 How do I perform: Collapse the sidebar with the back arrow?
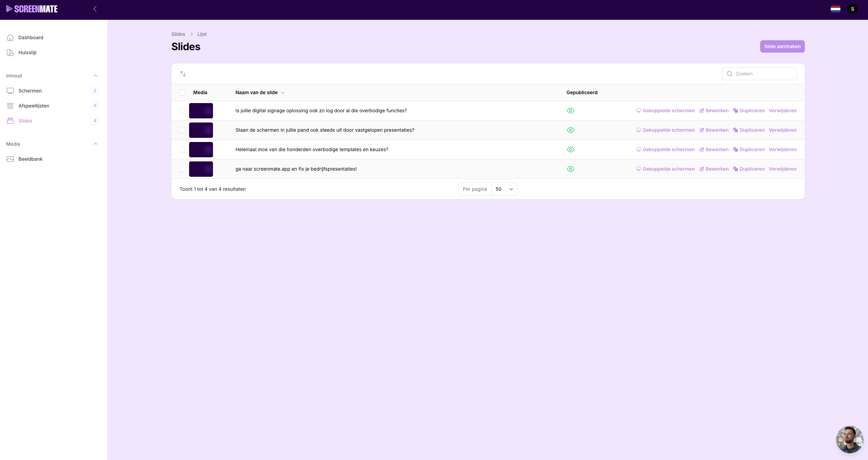click(x=95, y=9)
